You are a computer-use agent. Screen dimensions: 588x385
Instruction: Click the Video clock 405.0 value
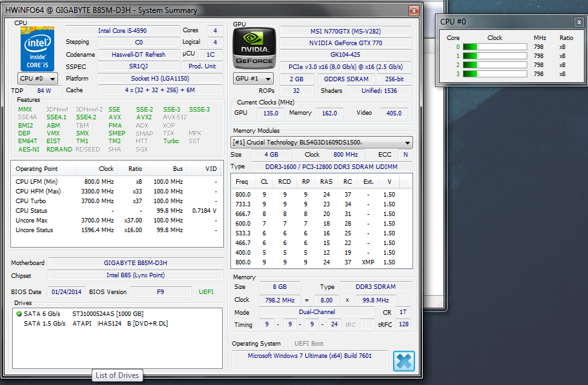(x=394, y=113)
